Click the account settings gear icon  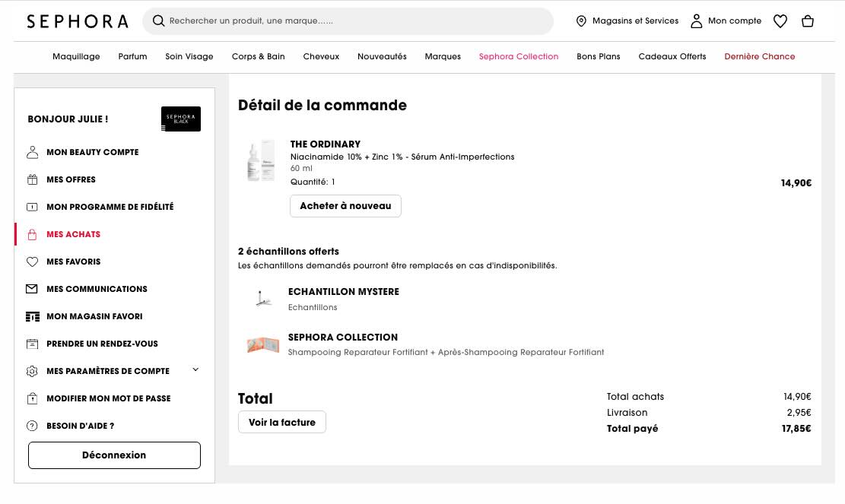pos(33,371)
